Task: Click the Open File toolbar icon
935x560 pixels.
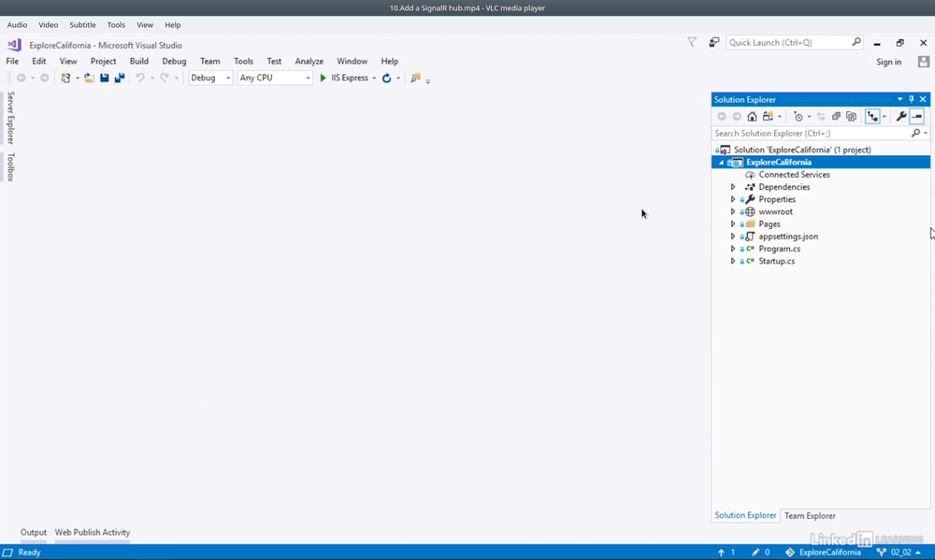Action: [89, 79]
